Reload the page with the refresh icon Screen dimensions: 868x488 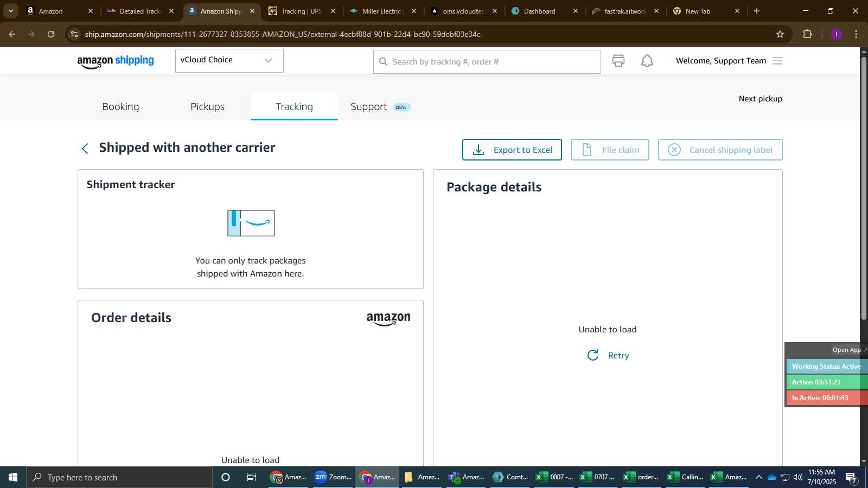click(x=51, y=34)
